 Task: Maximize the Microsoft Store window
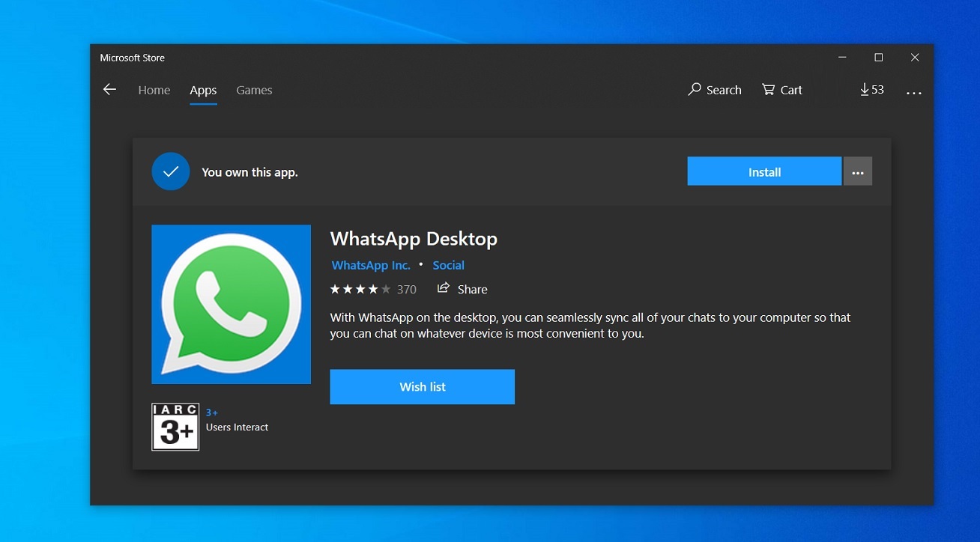pyautogui.click(x=878, y=58)
